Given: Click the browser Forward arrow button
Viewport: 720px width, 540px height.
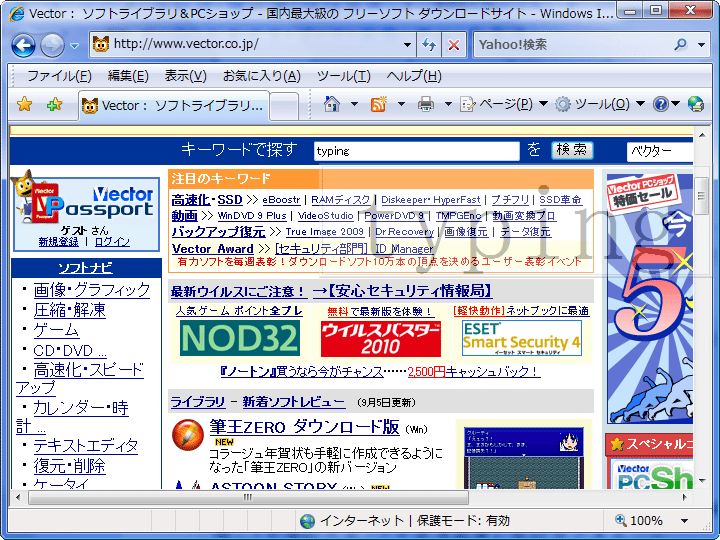Looking at the screenshot, I should click(x=52, y=45).
